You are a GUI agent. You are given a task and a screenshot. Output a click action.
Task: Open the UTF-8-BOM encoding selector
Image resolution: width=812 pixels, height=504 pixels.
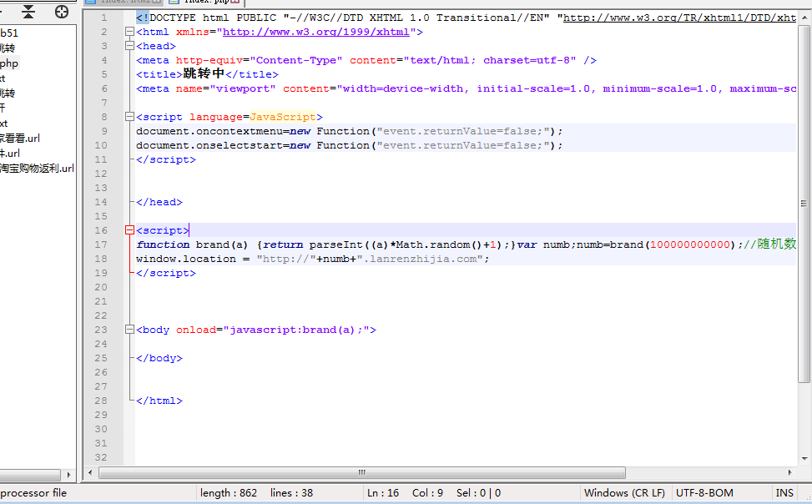click(x=704, y=493)
